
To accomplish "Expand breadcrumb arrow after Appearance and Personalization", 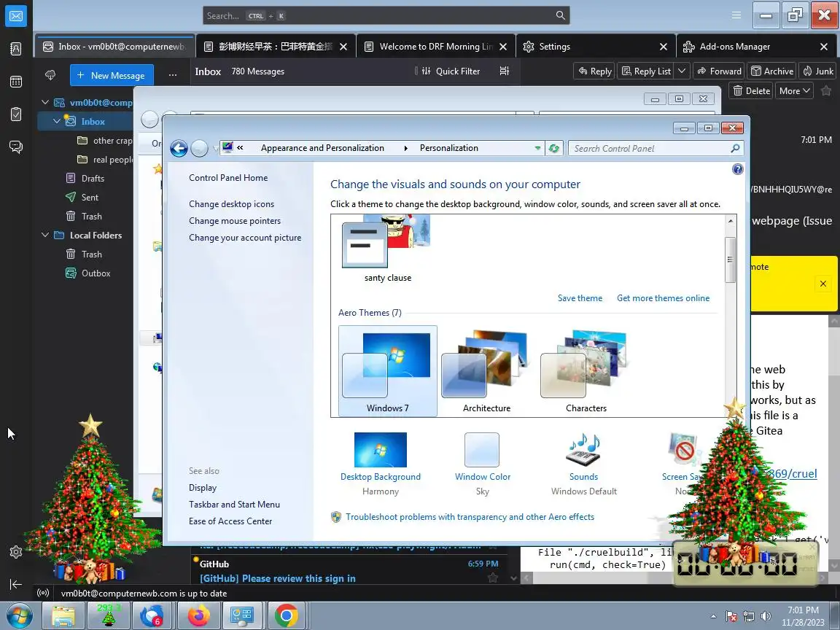I will (x=405, y=149).
